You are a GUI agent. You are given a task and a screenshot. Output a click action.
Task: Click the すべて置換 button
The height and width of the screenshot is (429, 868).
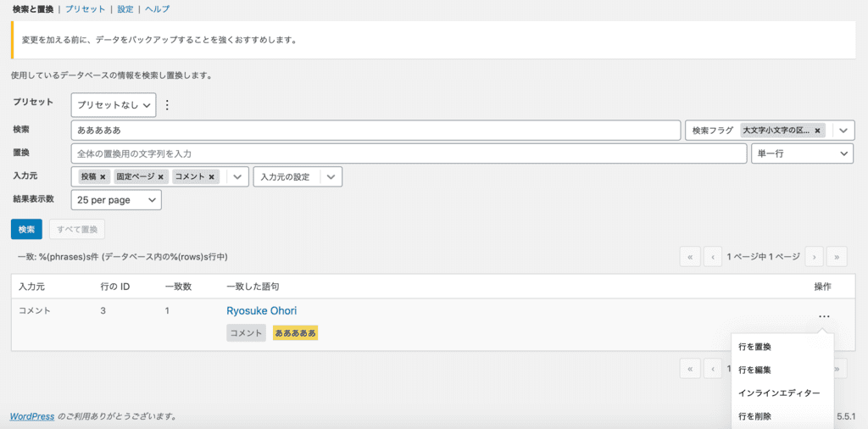(77, 229)
